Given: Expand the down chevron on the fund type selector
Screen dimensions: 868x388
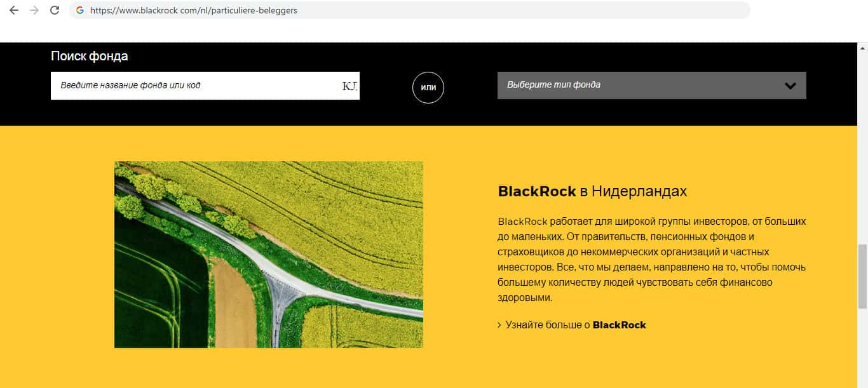Looking at the screenshot, I should (x=790, y=86).
